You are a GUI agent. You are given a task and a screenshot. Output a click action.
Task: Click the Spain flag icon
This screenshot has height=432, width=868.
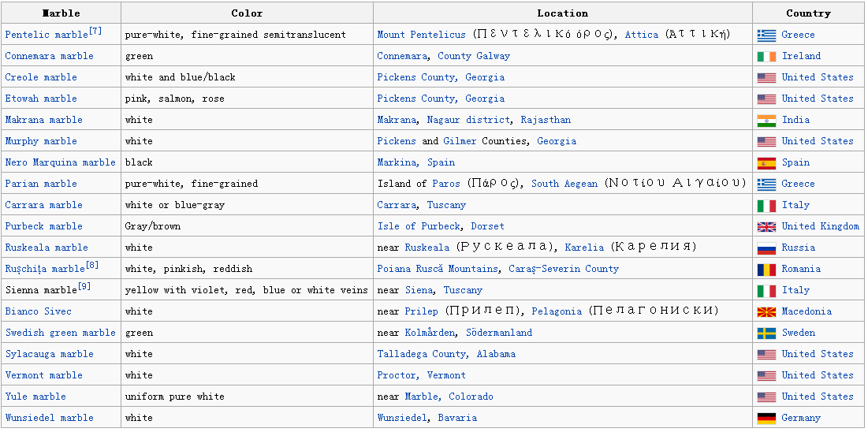(766, 162)
